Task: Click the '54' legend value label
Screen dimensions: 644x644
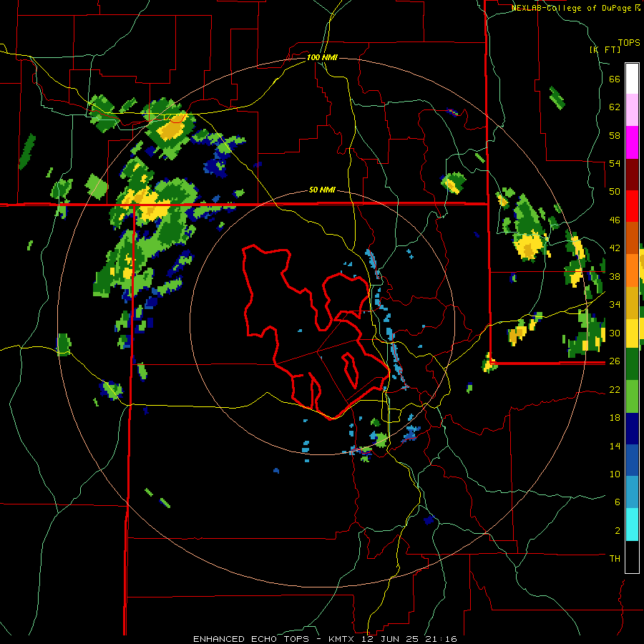Action: click(x=615, y=163)
